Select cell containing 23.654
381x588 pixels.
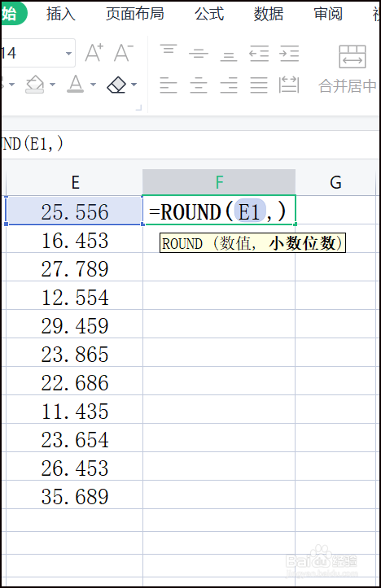coord(75,438)
